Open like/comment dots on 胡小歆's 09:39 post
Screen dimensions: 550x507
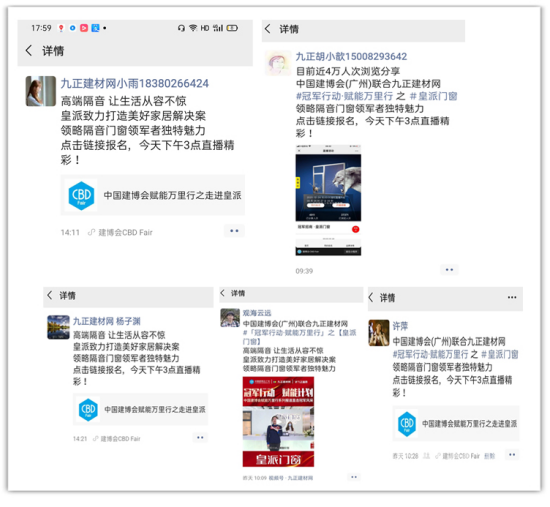tap(449, 270)
